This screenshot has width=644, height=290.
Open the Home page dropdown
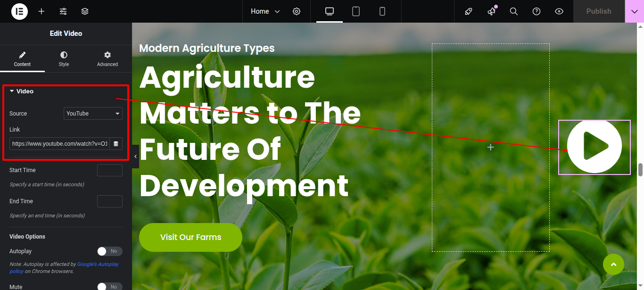point(265,11)
